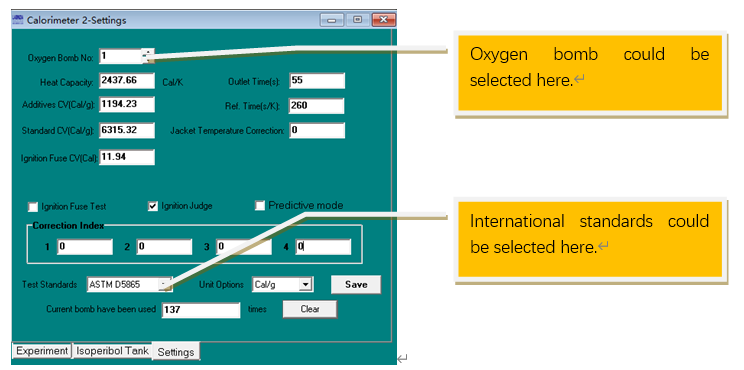Click the Outlet Time(s) field
Viewport: 744px width, 370px height.
(x=317, y=81)
